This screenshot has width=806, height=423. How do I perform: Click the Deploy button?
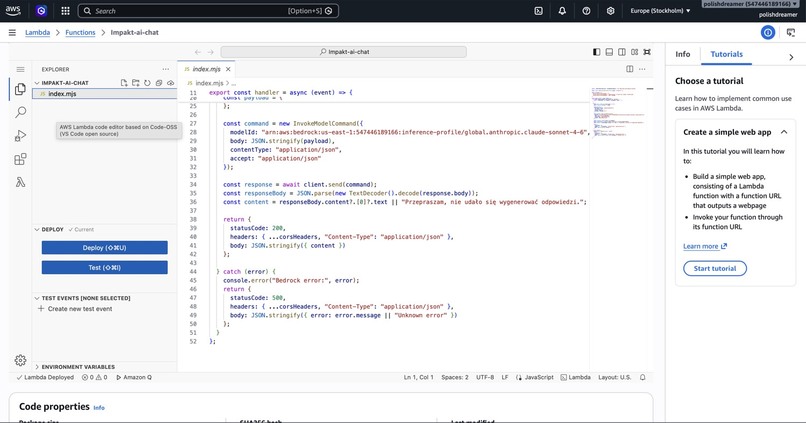tap(104, 248)
